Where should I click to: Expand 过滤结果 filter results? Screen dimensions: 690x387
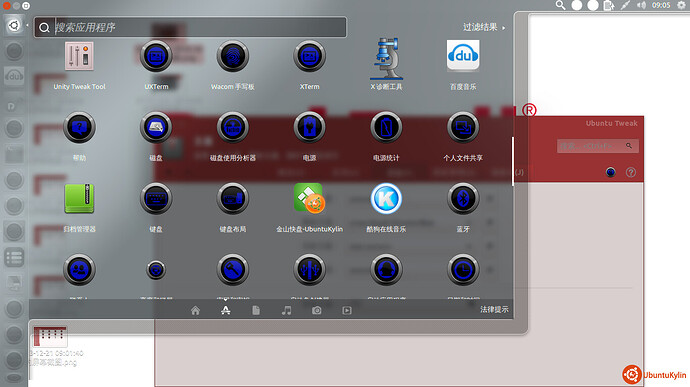click(x=484, y=27)
